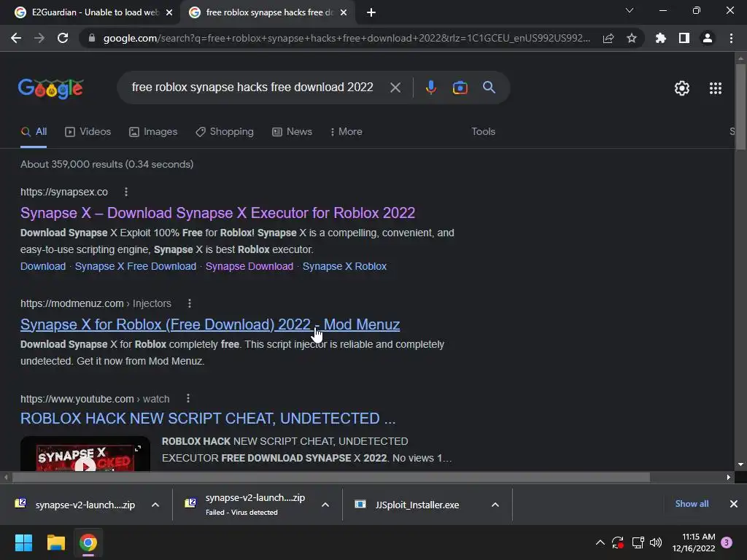
Task: Share this page icon in address bar
Action: [x=608, y=38]
